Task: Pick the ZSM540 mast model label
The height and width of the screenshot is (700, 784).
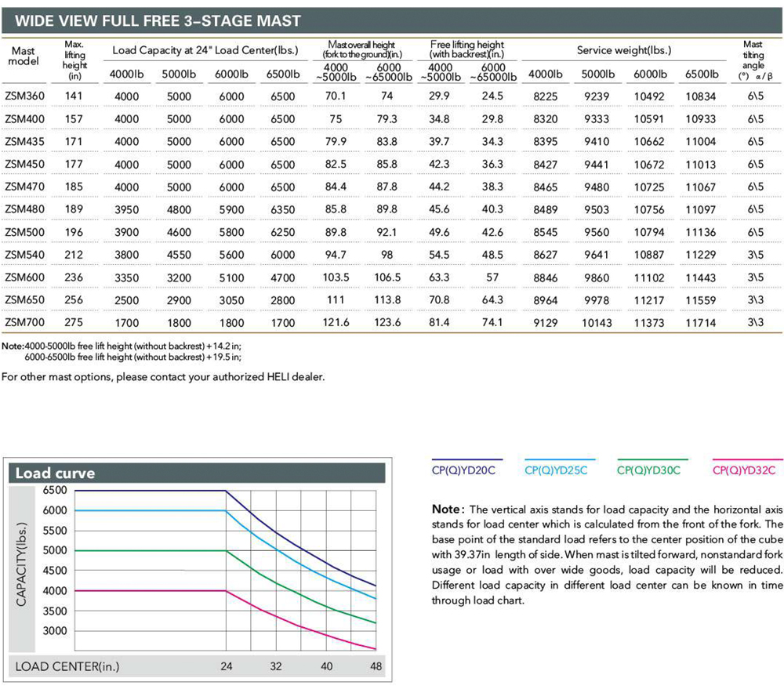Action: coord(24,255)
